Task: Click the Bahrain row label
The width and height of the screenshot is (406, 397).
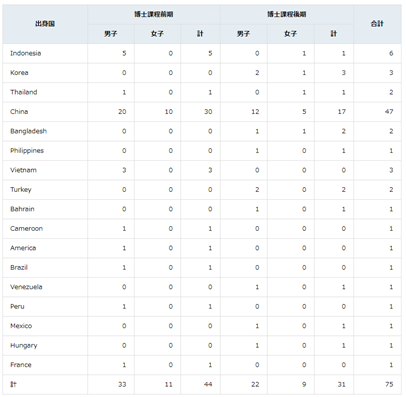Action: (x=22, y=209)
